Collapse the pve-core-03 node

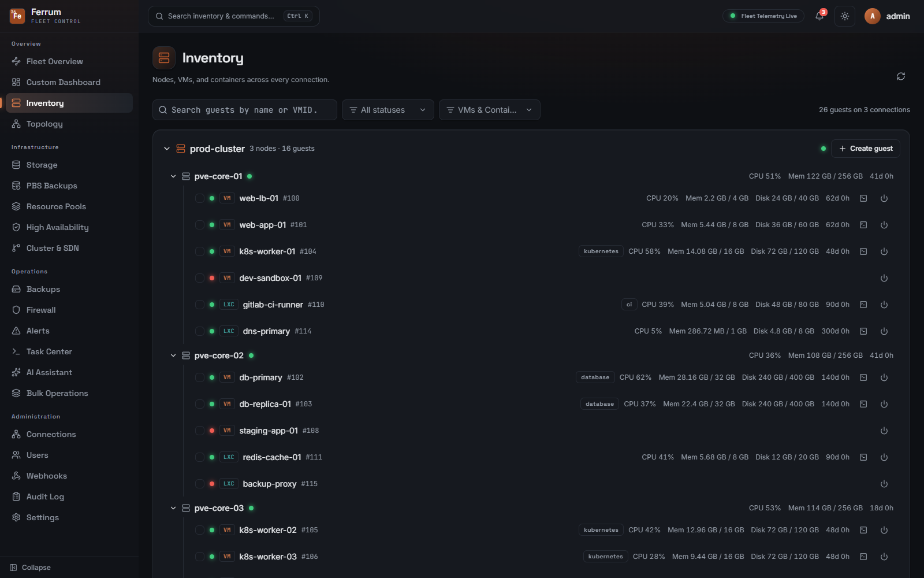click(173, 508)
